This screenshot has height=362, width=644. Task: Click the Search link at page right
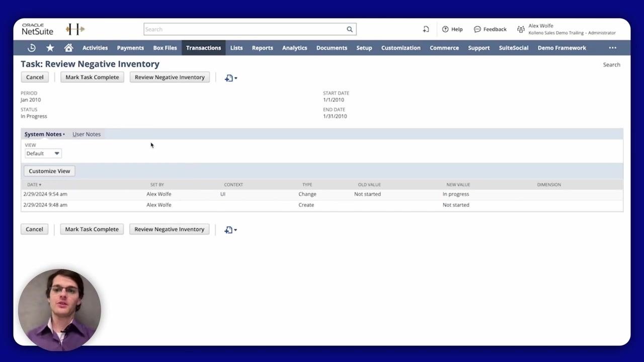point(612,64)
